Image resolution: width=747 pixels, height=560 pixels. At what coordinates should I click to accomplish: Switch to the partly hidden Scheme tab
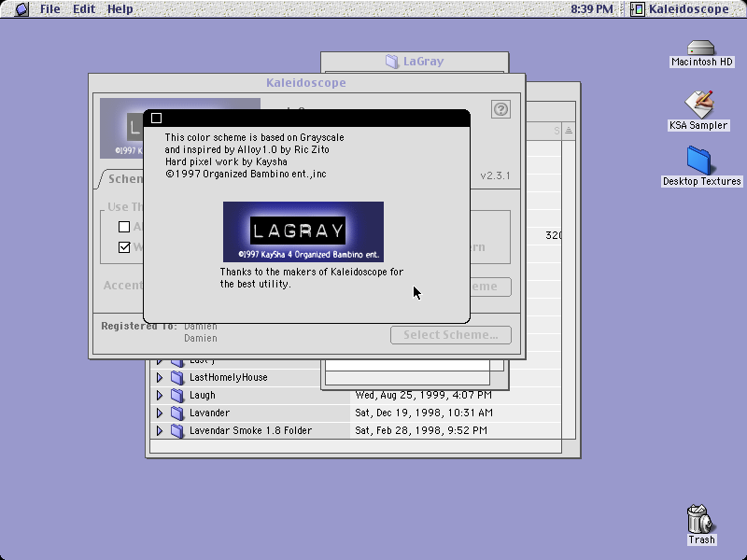click(x=121, y=179)
